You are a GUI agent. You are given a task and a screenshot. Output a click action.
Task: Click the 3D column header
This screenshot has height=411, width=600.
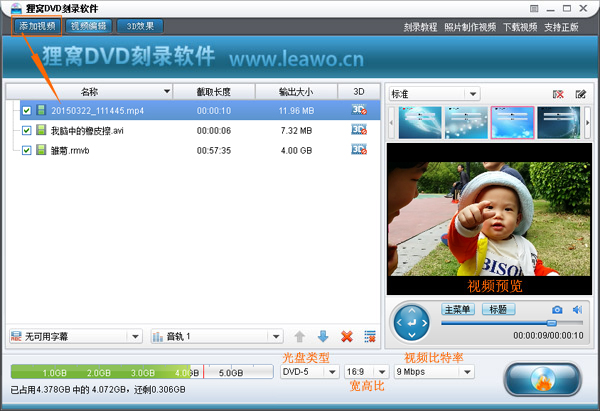pos(359,92)
